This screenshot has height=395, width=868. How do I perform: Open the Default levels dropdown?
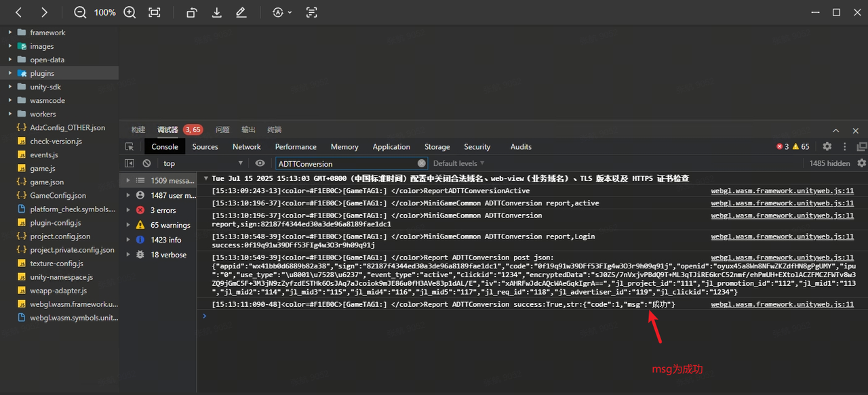coord(459,163)
